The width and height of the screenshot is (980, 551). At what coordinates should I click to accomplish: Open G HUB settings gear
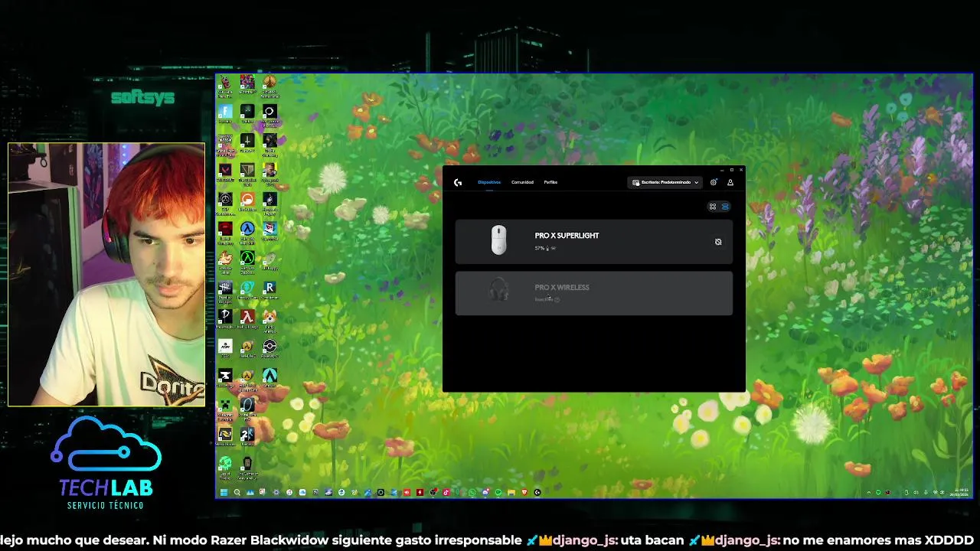[714, 182]
